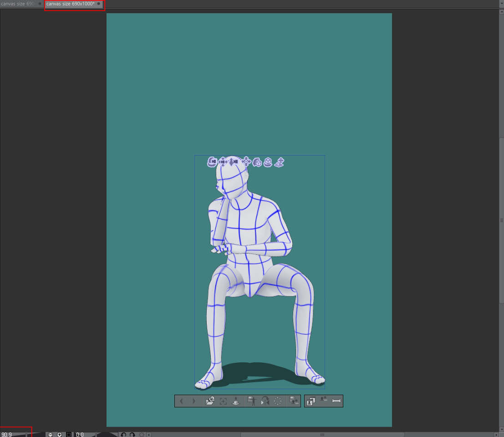Click the zoom in plus icon
This screenshot has height=437, width=504.
click(59, 434)
